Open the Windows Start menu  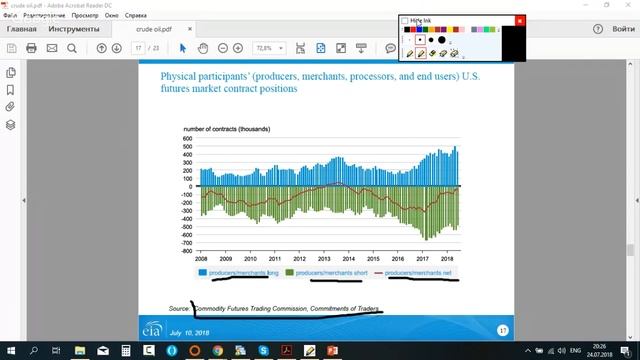(x=11, y=351)
